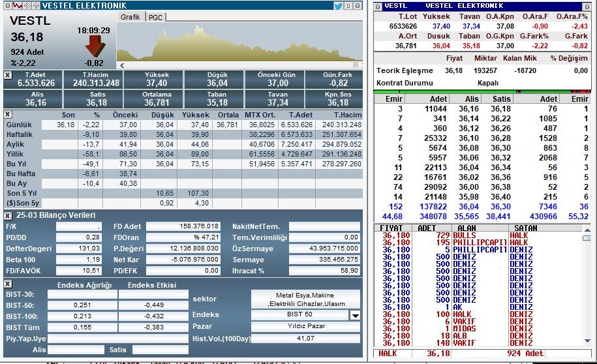This screenshot has height=364, width=597.
Task: Click the chart horizontal scrollbar track
Action: click(x=240, y=65)
